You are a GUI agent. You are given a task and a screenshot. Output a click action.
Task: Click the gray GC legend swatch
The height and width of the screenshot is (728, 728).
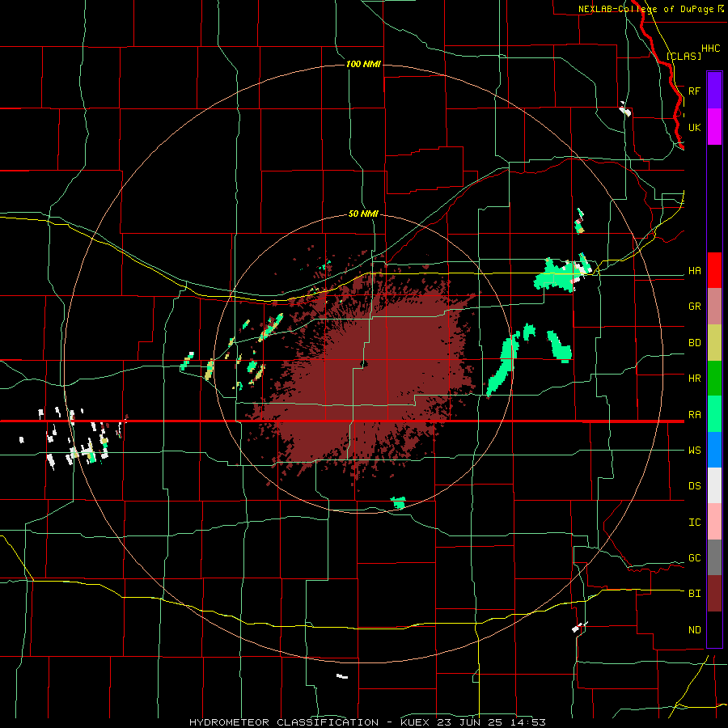point(714,557)
